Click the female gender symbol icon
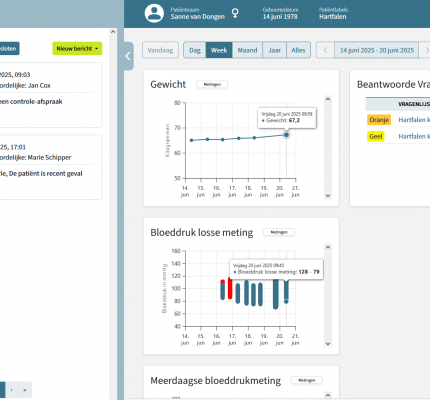 point(235,14)
